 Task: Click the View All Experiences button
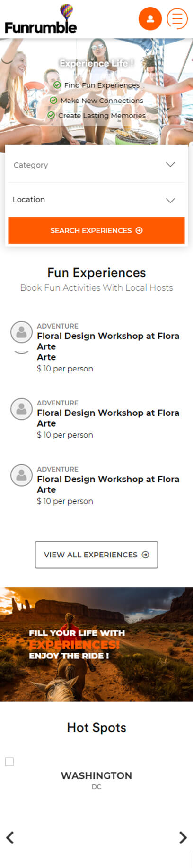coord(96,555)
